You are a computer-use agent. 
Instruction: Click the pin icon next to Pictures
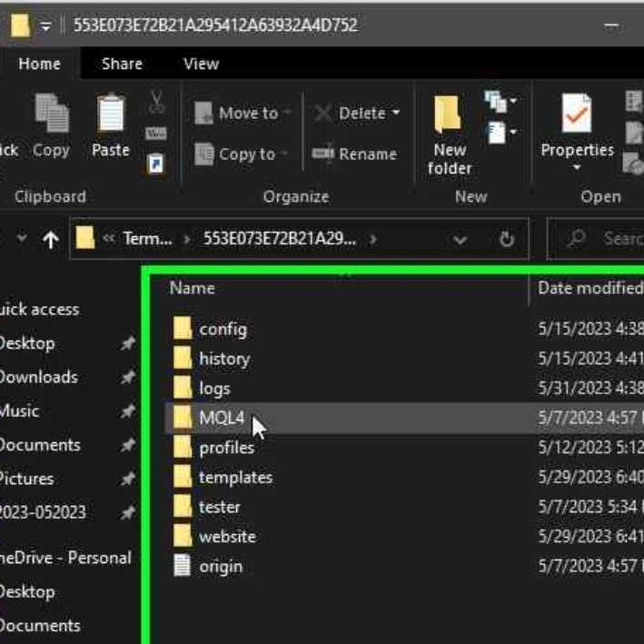click(128, 479)
